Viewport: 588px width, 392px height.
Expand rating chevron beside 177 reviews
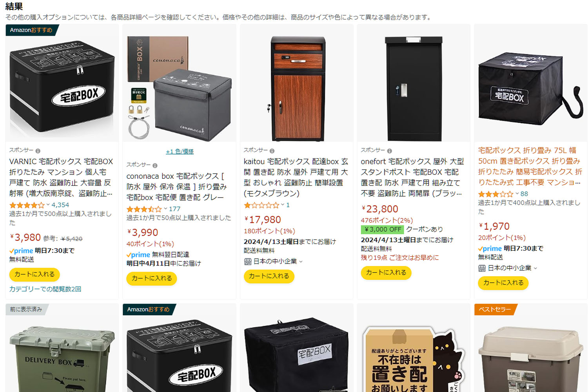coord(165,209)
